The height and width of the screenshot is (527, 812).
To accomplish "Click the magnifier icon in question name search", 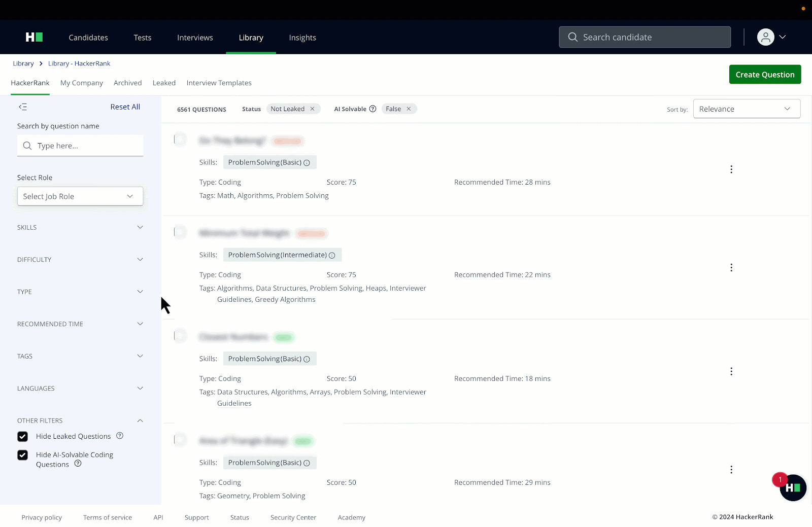I will (27, 146).
